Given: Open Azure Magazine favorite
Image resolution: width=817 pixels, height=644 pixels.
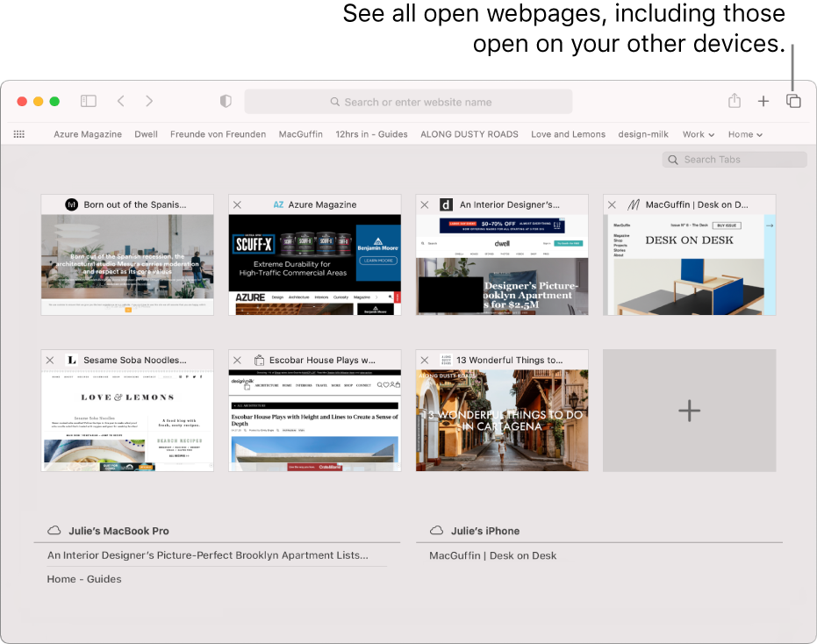Looking at the screenshot, I should (88, 134).
